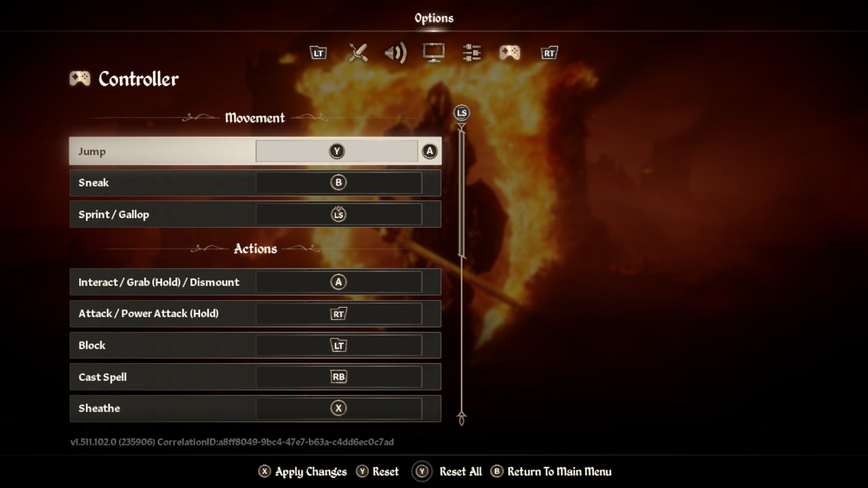The height and width of the screenshot is (488, 868).
Task: Select the Cast Spell binding showing RB
Action: (x=255, y=377)
